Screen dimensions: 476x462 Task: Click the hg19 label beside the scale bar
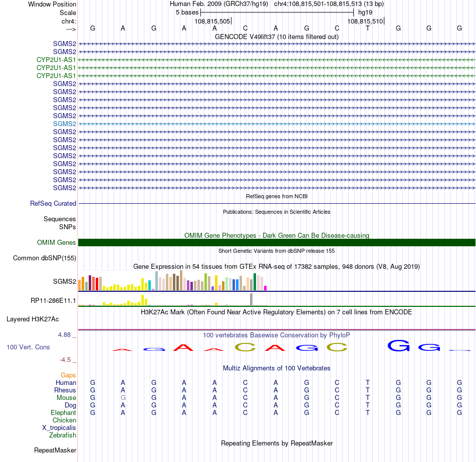coord(365,13)
